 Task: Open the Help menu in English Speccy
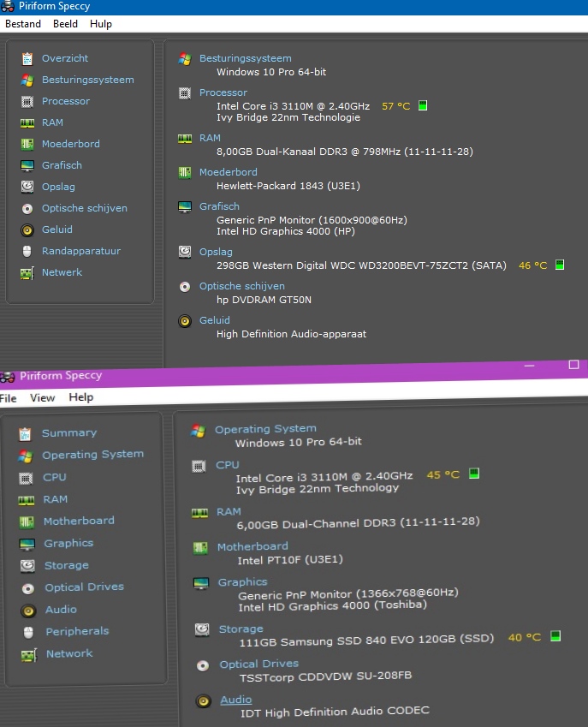[x=81, y=397]
